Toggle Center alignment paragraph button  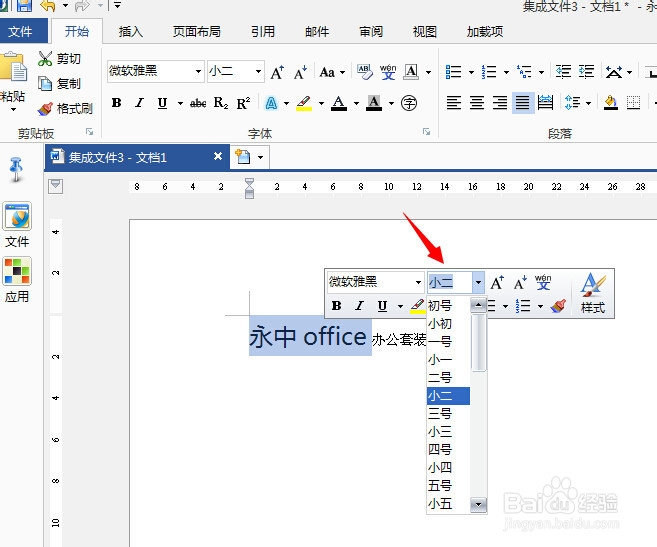(477, 103)
